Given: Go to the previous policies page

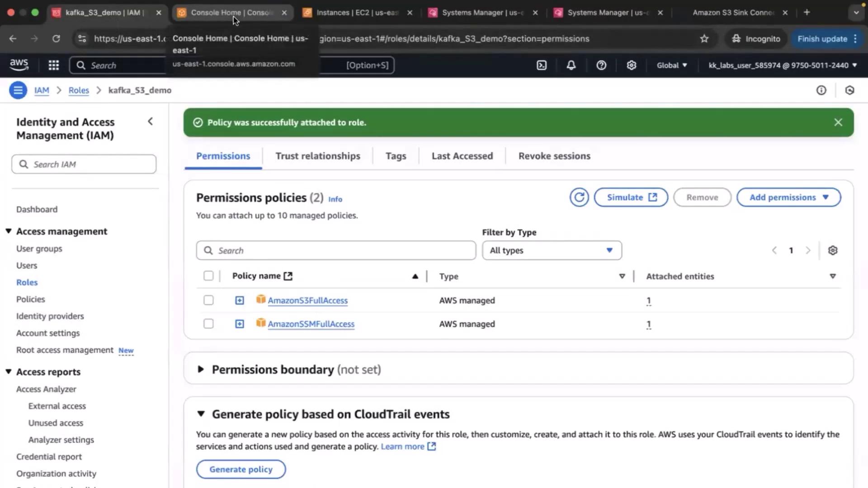Looking at the screenshot, I should click(x=774, y=250).
